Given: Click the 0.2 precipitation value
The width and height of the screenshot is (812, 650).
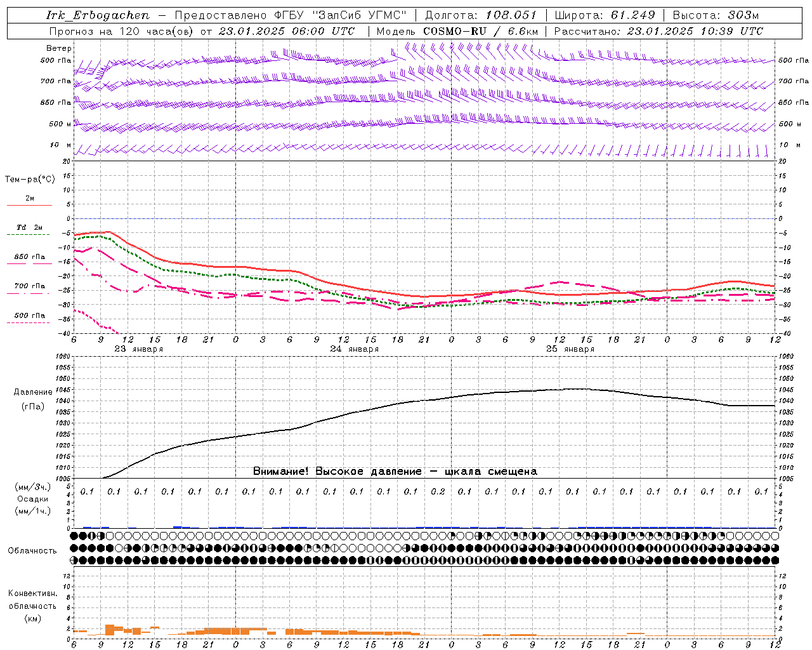Looking at the screenshot, I should (x=438, y=491).
